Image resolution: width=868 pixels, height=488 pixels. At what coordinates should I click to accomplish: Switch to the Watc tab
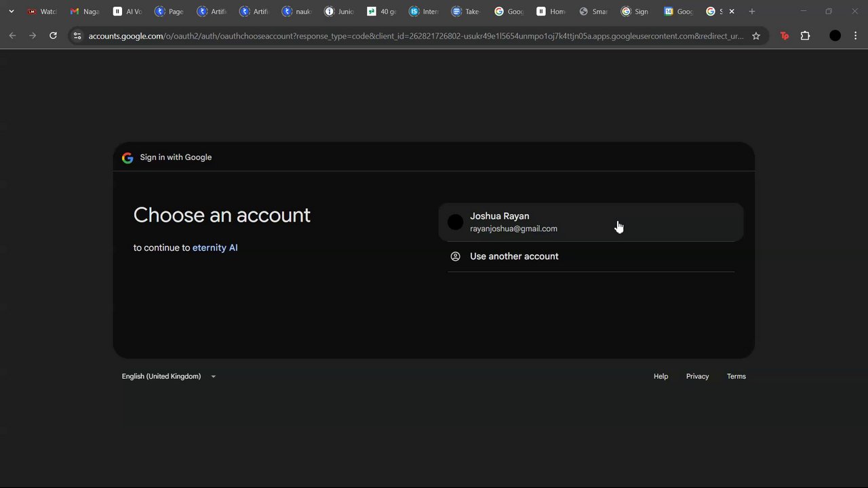(x=43, y=12)
